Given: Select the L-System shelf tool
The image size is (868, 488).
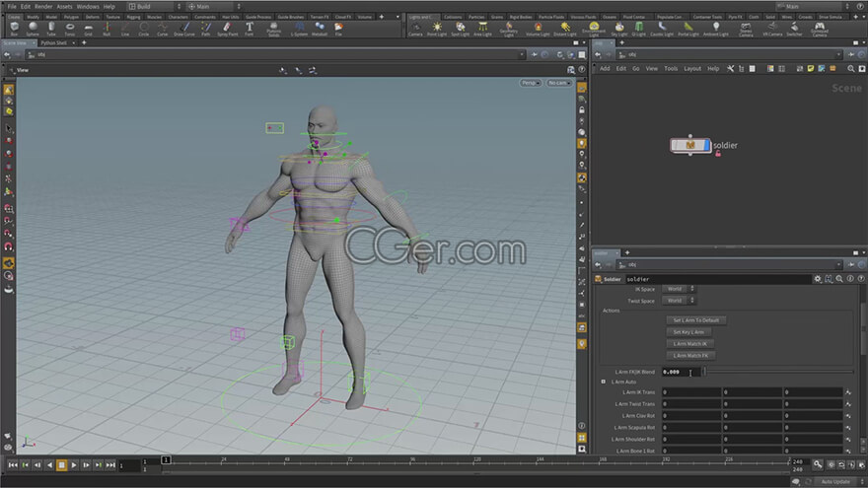Looking at the screenshot, I should [x=299, y=29].
